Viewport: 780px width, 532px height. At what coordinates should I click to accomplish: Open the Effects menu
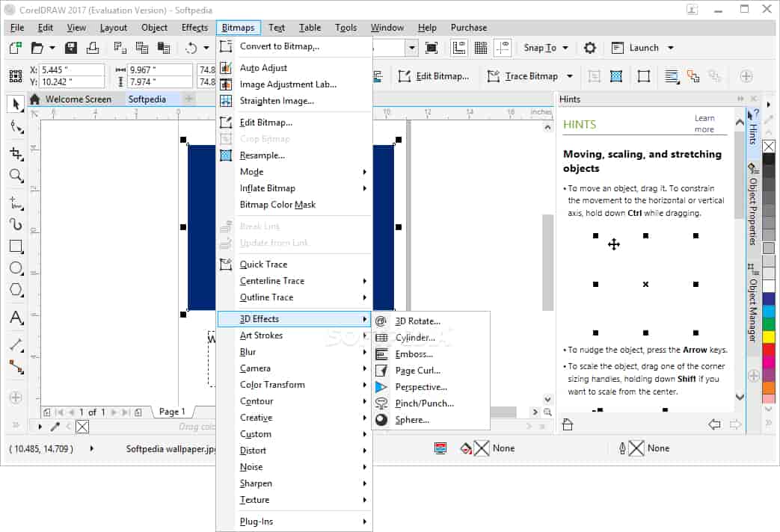tap(195, 28)
